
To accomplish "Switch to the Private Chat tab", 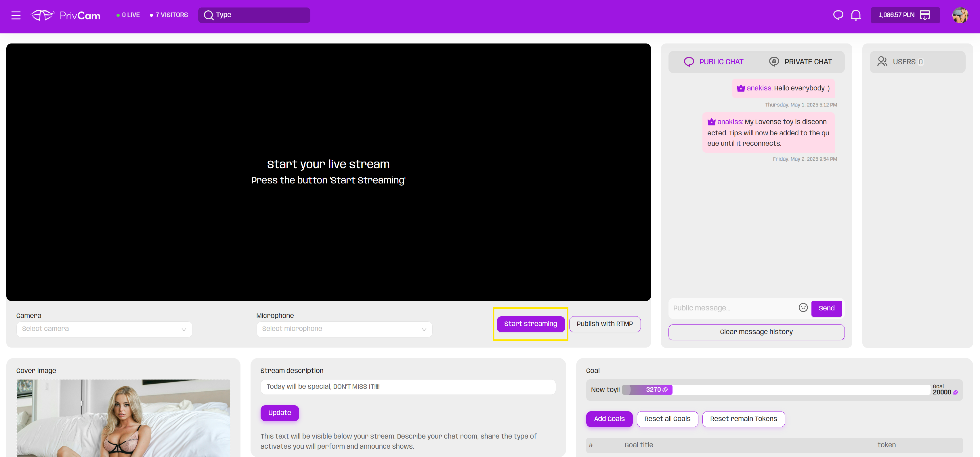I will [801, 62].
